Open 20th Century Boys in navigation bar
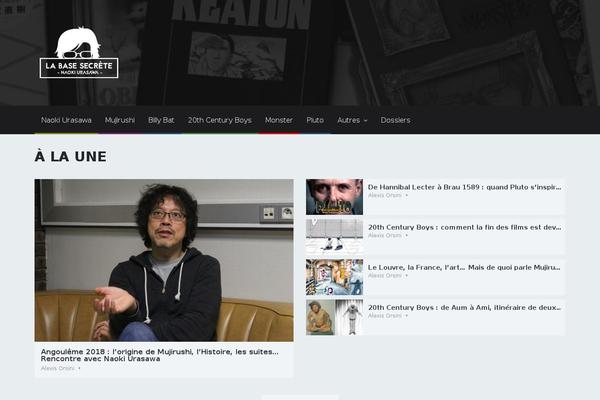 coord(220,120)
